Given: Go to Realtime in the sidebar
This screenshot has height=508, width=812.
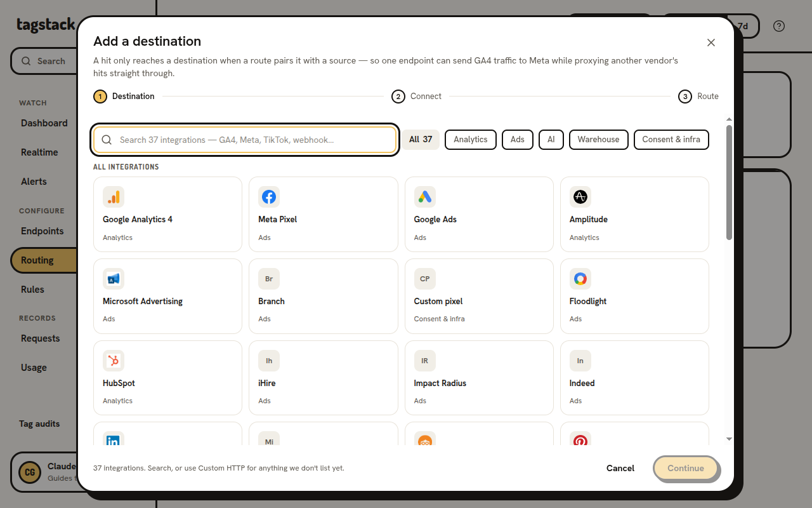Looking at the screenshot, I should coord(39,152).
